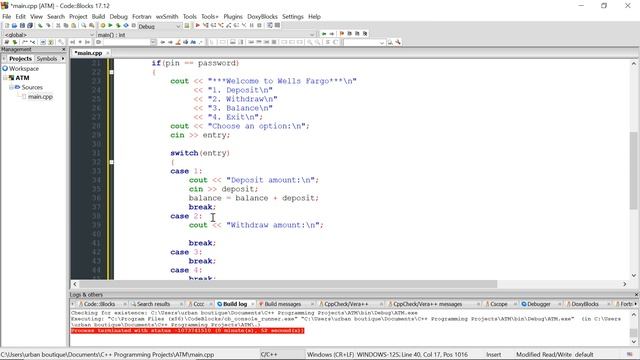Open the Debug menu
Image resolution: width=640 pixels, height=360 pixels.
click(x=119, y=17)
